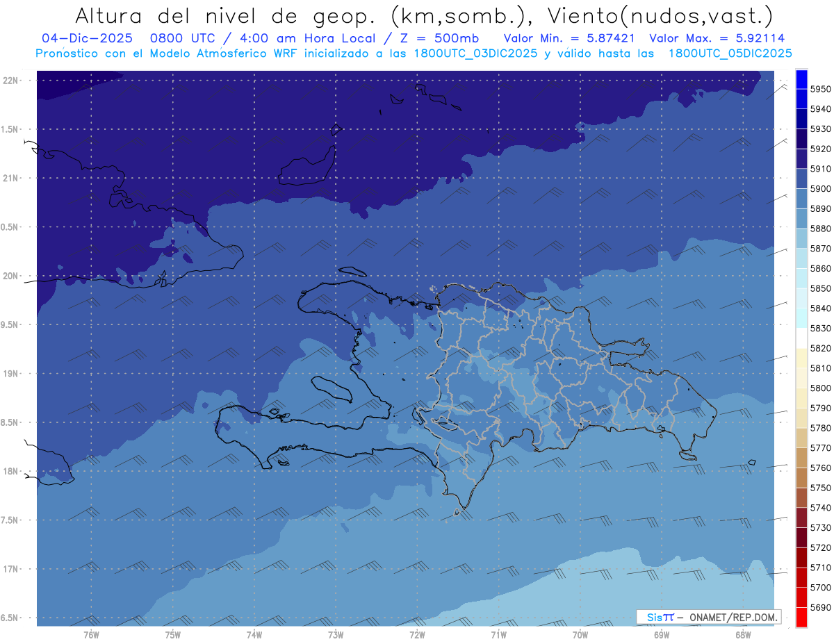Click 'Valor Min. = 5.87421' text

[x=568, y=39]
